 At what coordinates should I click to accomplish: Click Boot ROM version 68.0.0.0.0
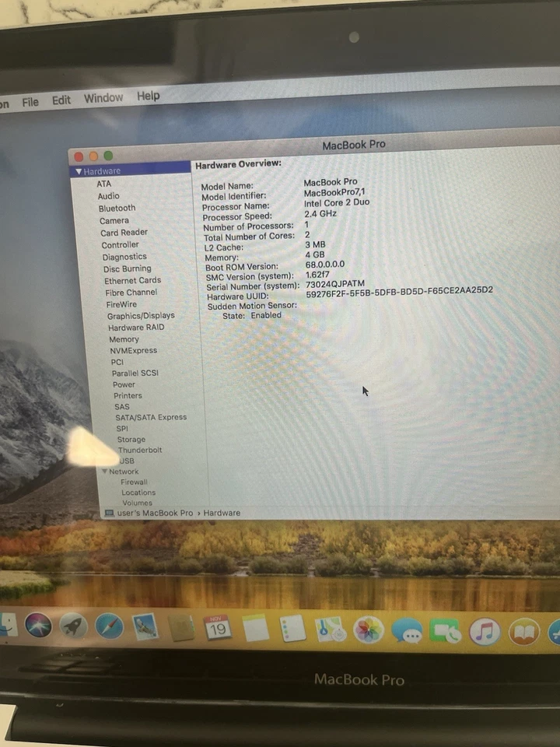click(325, 265)
